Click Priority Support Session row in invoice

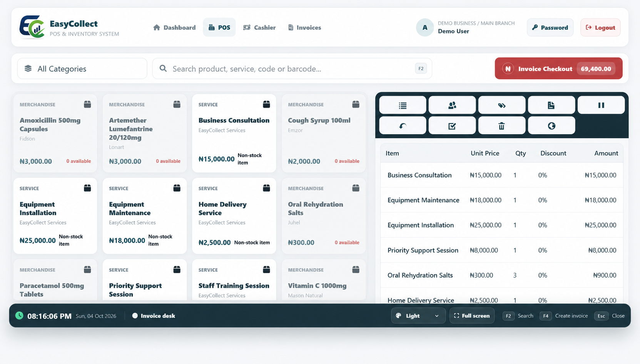(502, 250)
